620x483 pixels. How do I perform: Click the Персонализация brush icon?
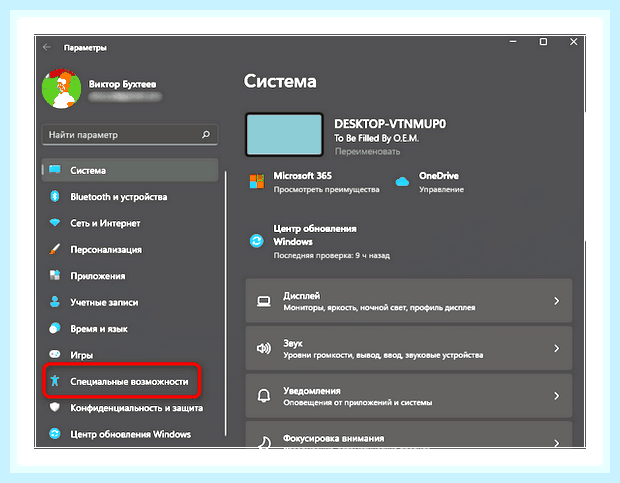click(x=55, y=249)
